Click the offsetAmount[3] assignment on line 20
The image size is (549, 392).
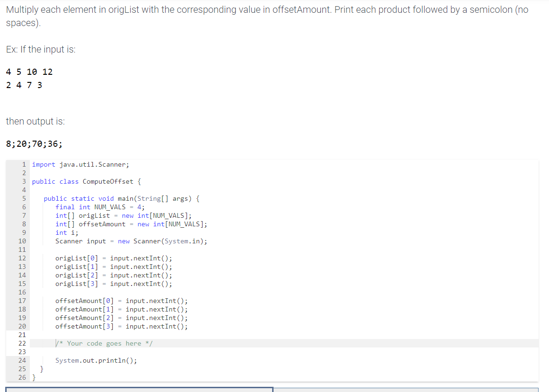(121, 326)
